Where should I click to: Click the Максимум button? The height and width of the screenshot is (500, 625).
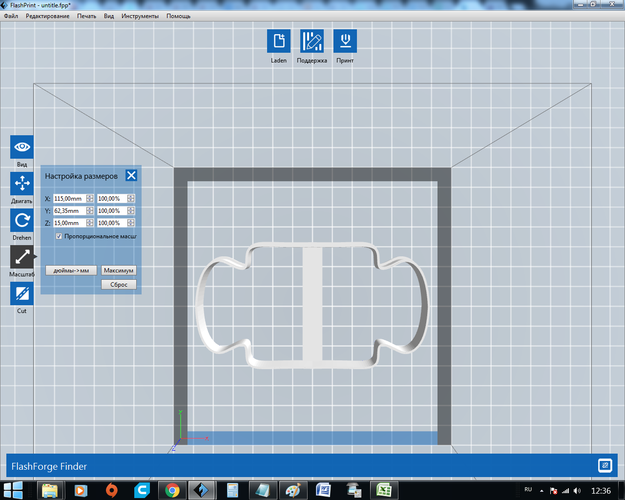[118, 270]
